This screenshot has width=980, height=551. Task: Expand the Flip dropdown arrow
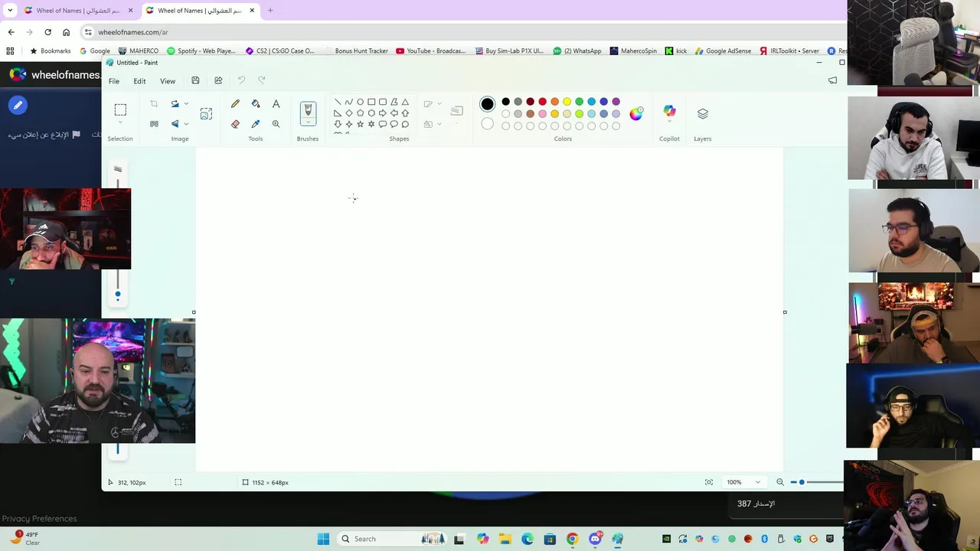(185, 124)
